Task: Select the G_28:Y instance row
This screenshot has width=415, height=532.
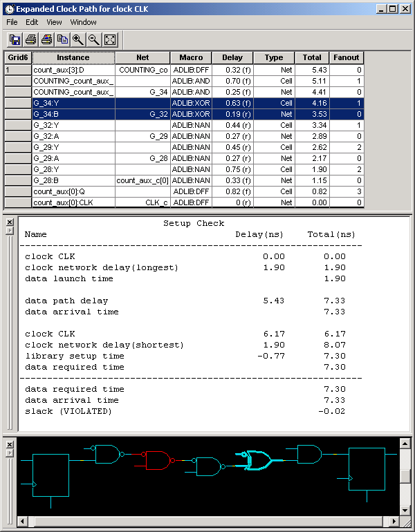Action: pyautogui.click(x=184, y=169)
